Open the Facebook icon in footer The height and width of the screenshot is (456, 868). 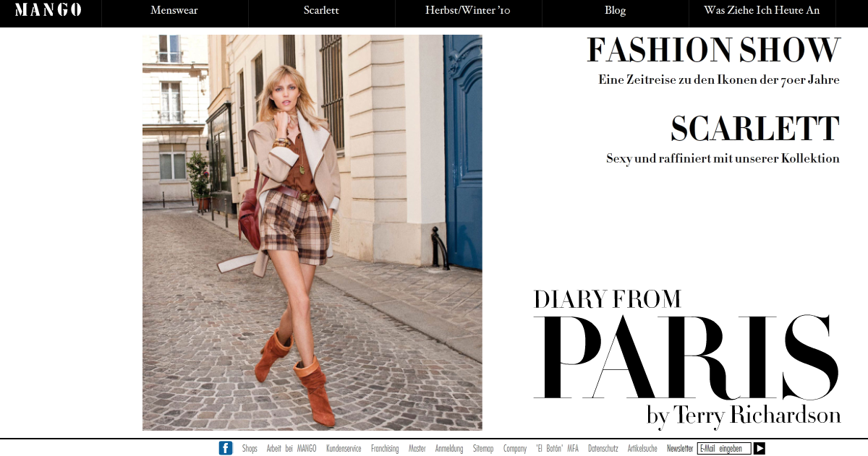[x=226, y=448]
